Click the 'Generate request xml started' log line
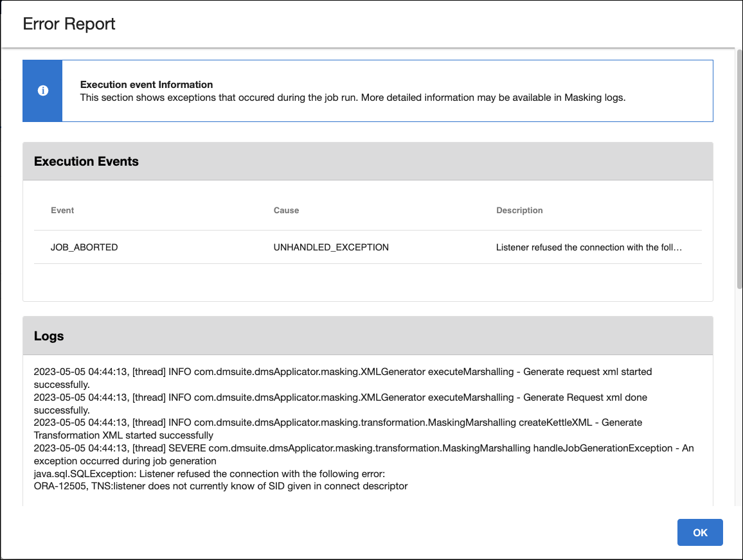 tap(343, 372)
